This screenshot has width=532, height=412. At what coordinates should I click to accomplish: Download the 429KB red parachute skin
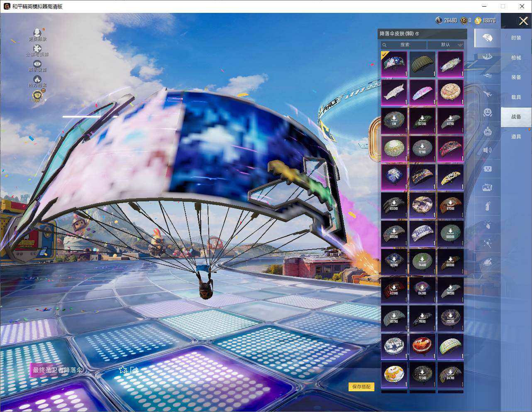point(394,290)
